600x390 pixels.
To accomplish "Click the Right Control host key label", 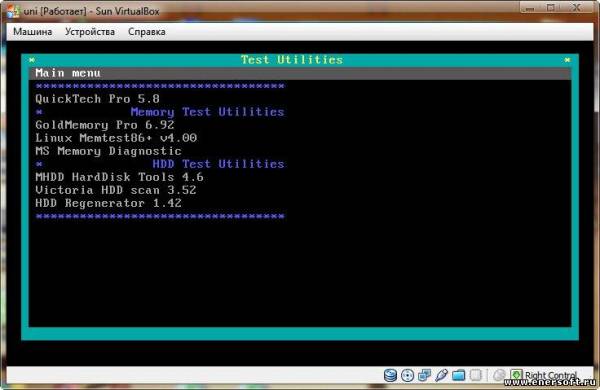I will point(551,375).
